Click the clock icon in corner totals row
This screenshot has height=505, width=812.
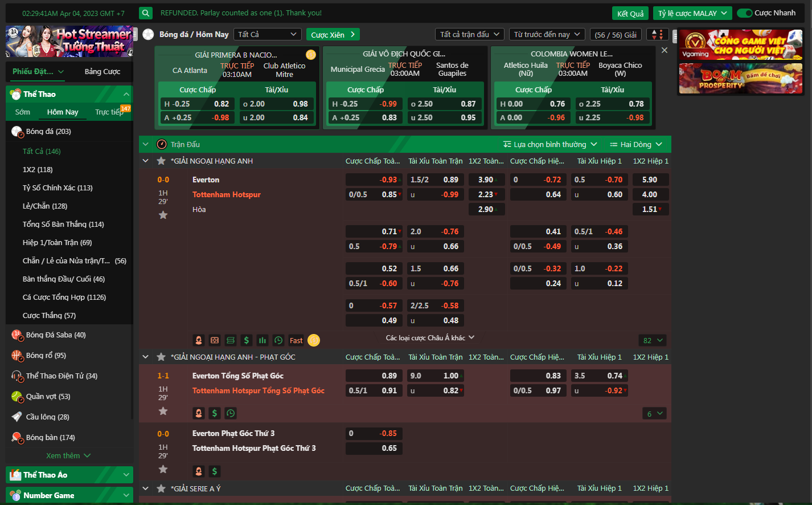click(x=230, y=413)
